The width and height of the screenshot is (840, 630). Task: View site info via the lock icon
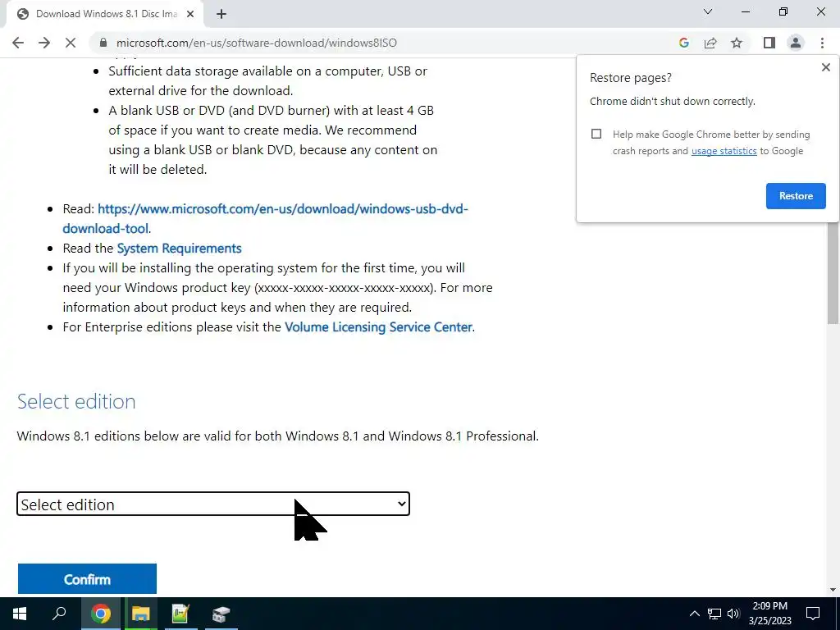(103, 43)
